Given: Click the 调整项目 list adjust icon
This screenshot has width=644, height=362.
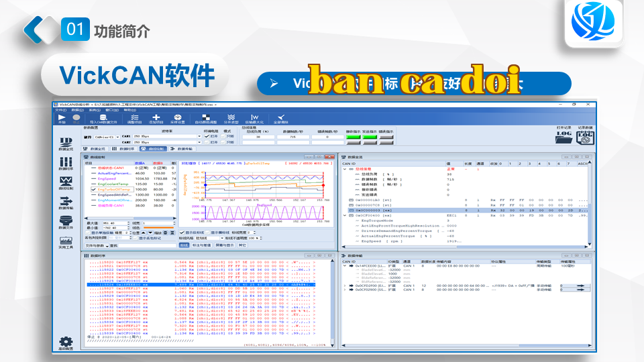Looking at the screenshot, I should click(x=134, y=117).
